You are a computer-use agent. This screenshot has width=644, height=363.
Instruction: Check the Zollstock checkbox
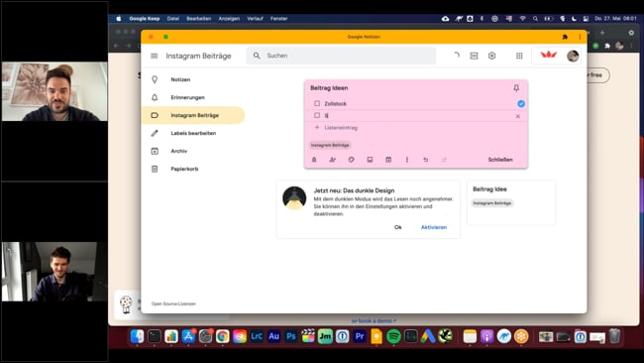click(x=317, y=103)
